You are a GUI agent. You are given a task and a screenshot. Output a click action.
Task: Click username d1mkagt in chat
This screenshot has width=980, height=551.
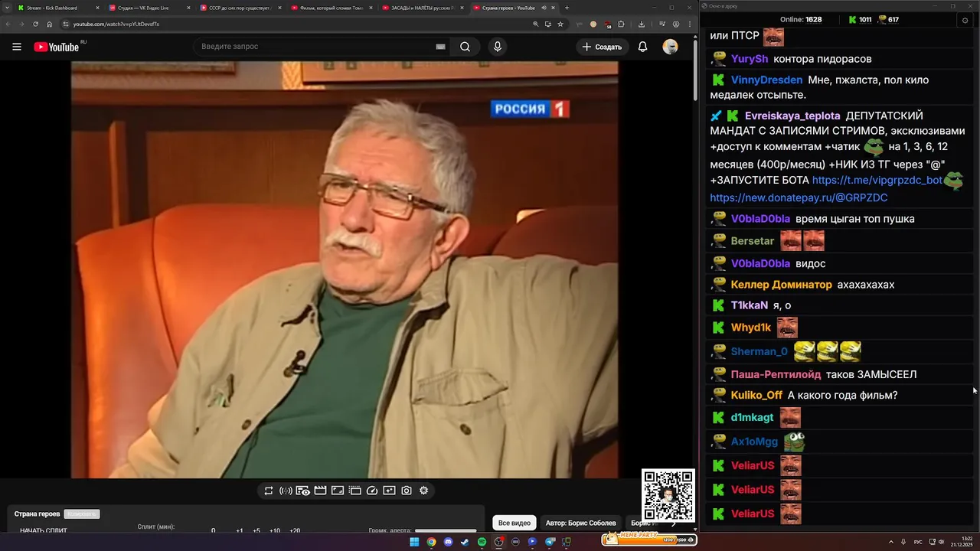click(x=753, y=417)
